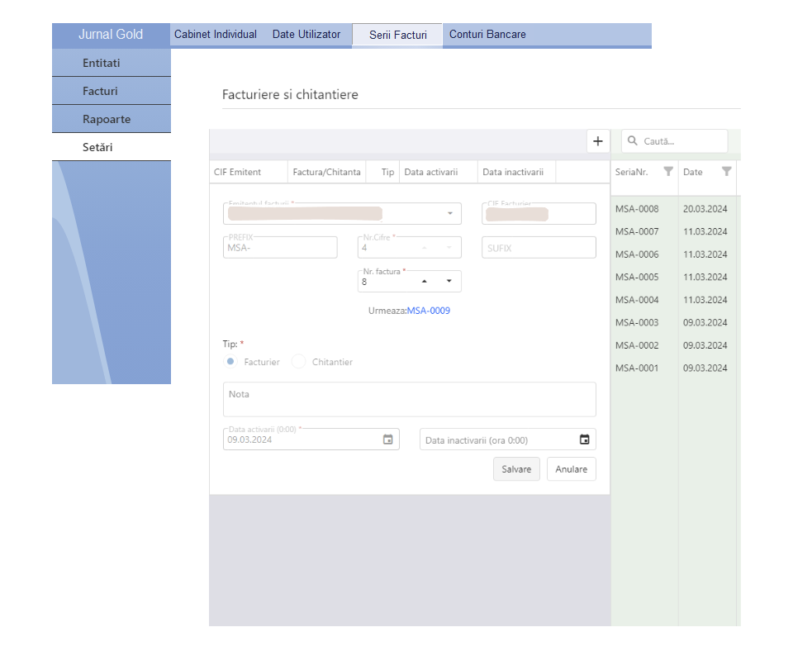Select the MSA-0005 row

pos(673,277)
